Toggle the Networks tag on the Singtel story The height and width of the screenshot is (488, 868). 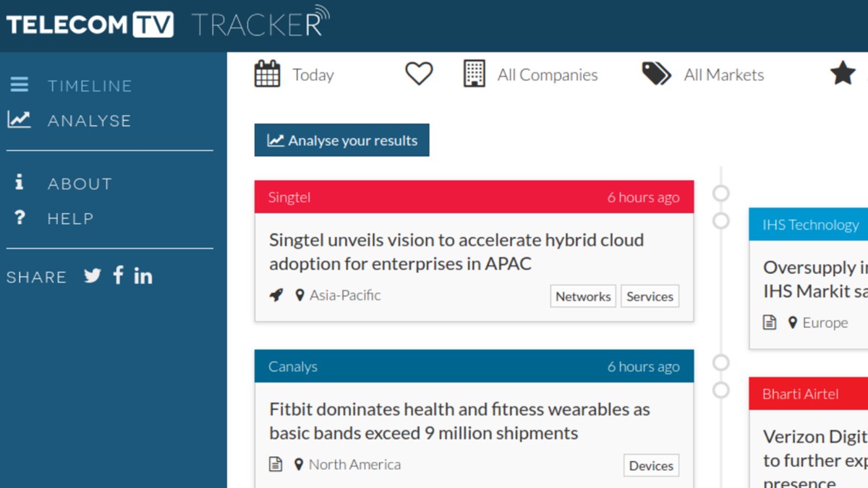[x=582, y=296]
